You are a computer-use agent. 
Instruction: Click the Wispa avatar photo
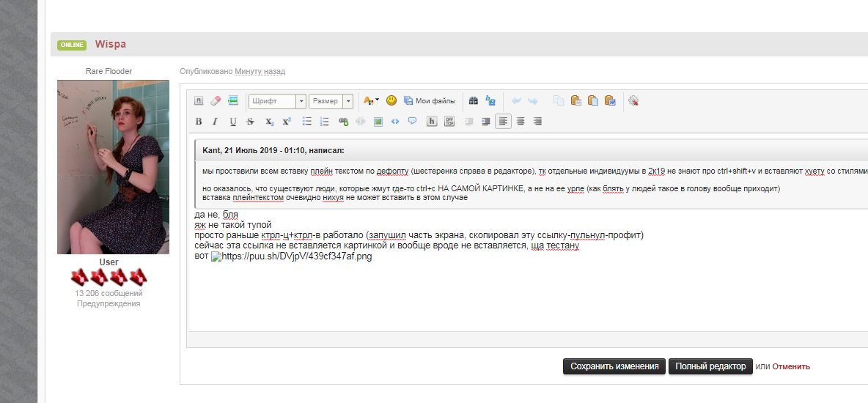pyautogui.click(x=113, y=167)
